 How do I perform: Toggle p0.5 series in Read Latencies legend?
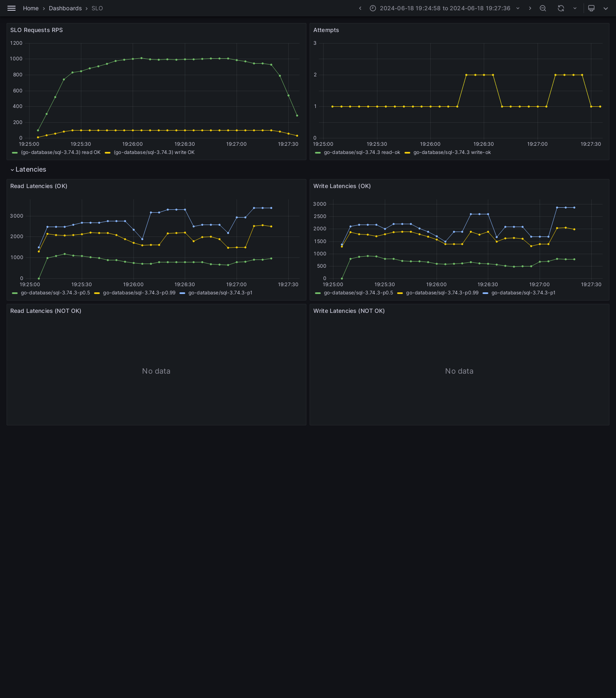coord(55,293)
